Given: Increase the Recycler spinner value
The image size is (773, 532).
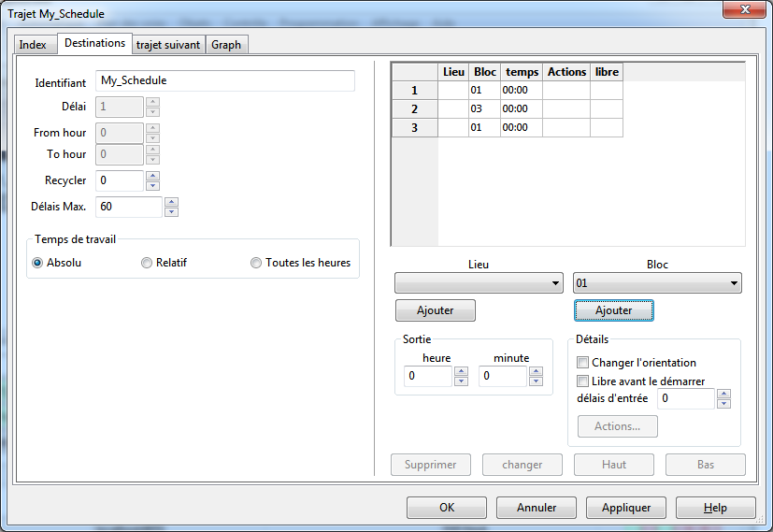Looking at the screenshot, I should coord(153,176).
